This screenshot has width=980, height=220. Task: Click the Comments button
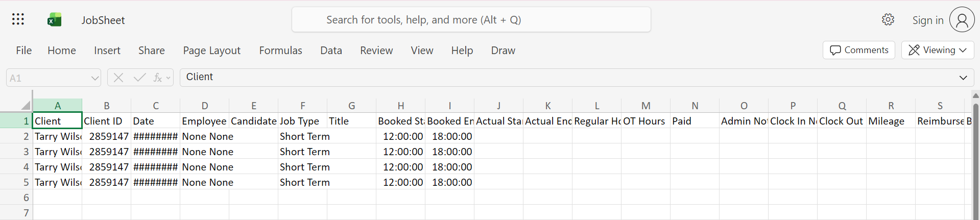pyautogui.click(x=859, y=50)
